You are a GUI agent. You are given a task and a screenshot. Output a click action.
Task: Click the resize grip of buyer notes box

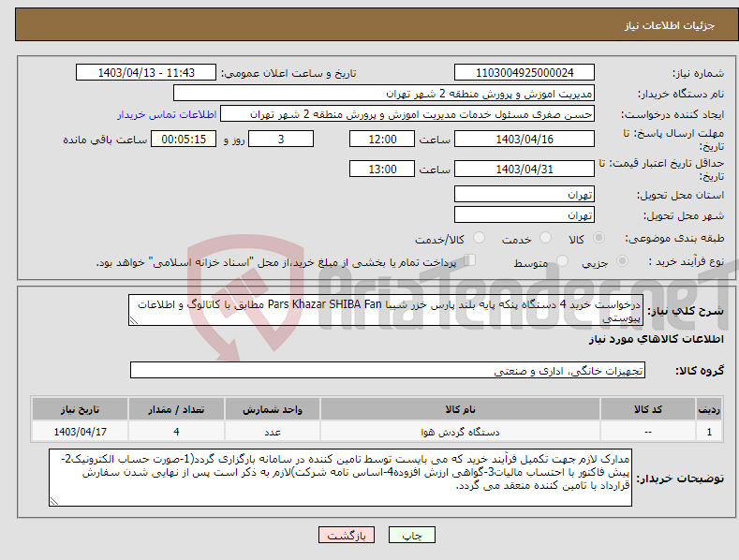(x=54, y=501)
